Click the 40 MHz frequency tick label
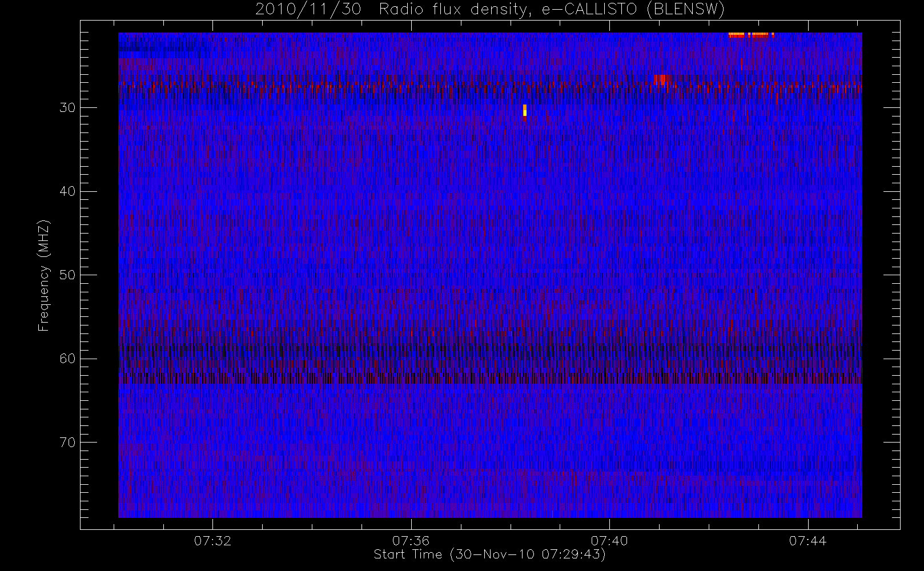This screenshot has width=924, height=571. click(x=67, y=191)
